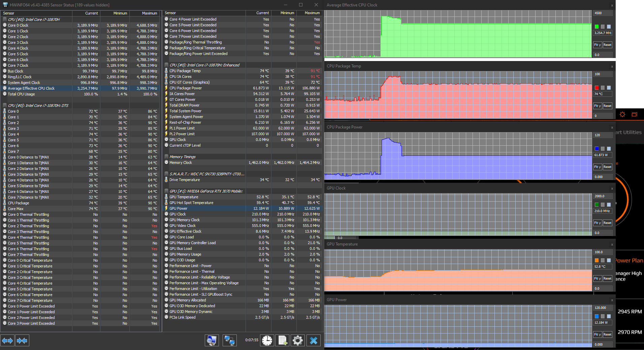Close the CPU Package Power graph

612,127
